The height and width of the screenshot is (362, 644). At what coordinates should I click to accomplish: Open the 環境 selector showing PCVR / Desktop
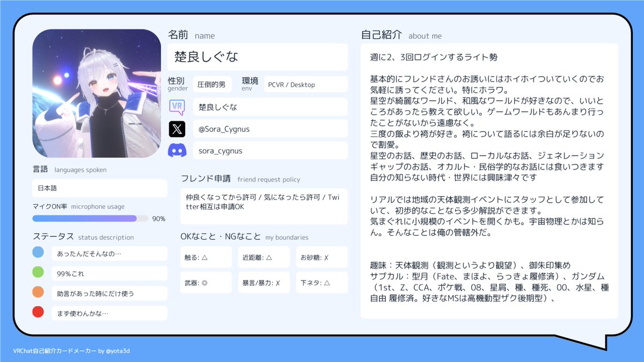pyautogui.click(x=305, y=84)
